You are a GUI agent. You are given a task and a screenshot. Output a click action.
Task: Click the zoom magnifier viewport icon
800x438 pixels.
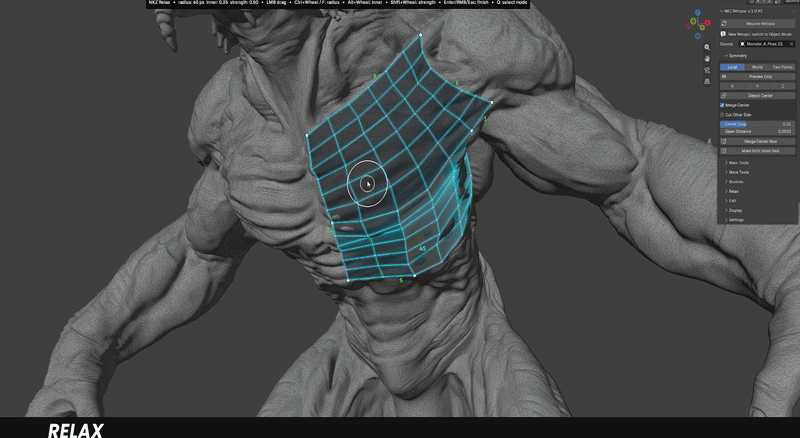707,47
